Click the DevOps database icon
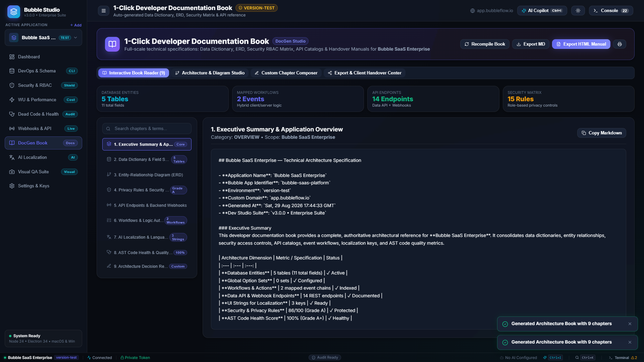This screenshot has height=362, width=644. point(12,71)
